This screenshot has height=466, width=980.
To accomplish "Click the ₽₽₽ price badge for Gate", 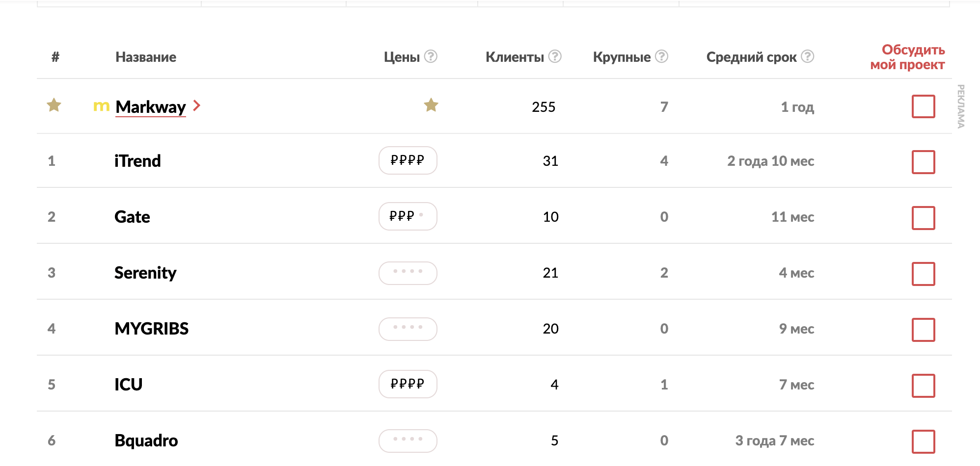I will 408,216.
